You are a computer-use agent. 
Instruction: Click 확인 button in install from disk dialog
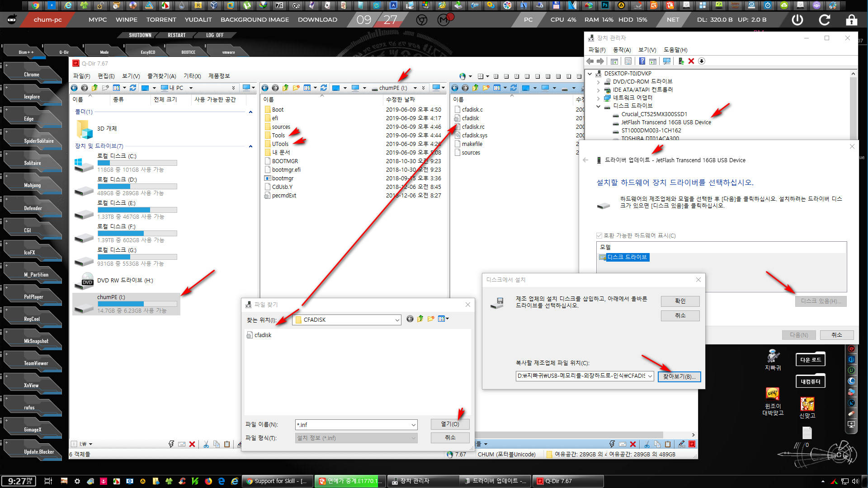(680, 301)
